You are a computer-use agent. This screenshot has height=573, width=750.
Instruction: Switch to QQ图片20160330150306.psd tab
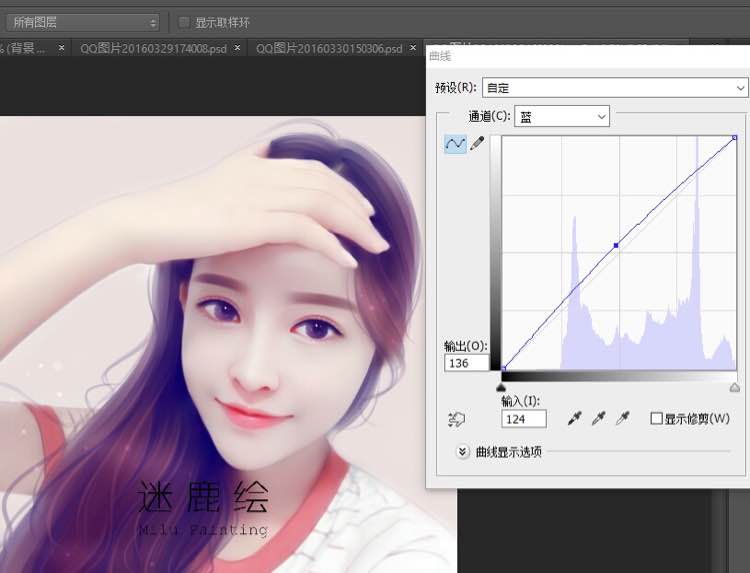click(328, 48)
